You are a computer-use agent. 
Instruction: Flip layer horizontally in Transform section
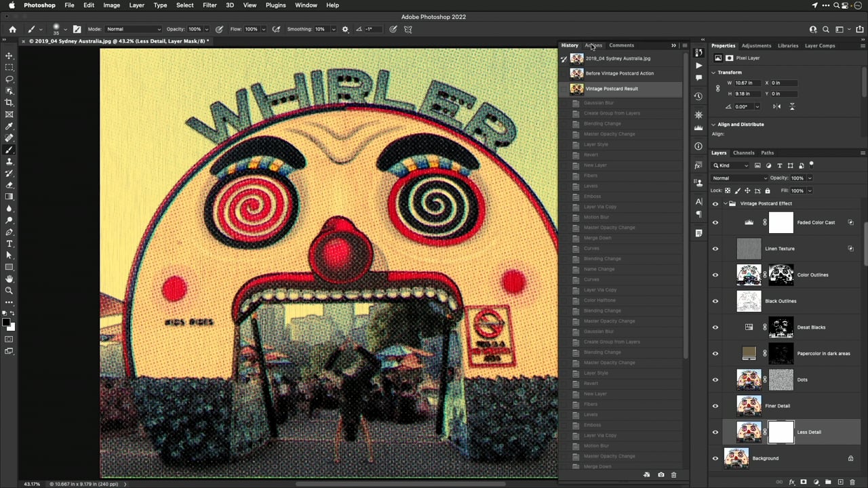pos(776,106)
